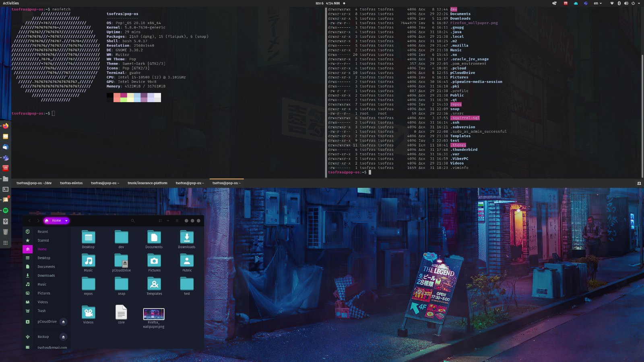Open the Pictures folder in file grid
This screenshot has width=644, height=362.
click(x=154, y=263)
